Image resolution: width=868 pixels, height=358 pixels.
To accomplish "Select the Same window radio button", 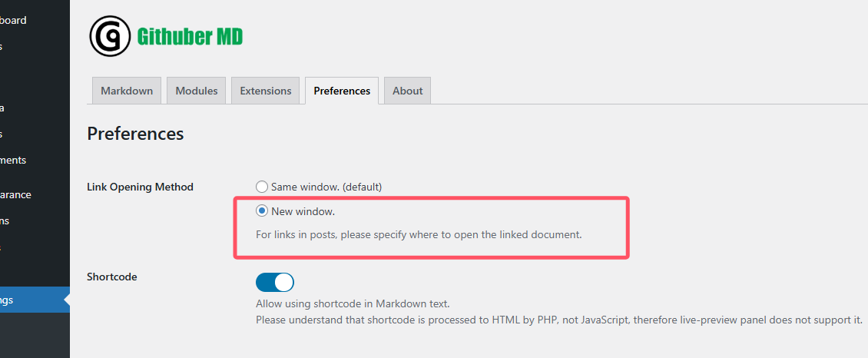I will click(262, 187).
